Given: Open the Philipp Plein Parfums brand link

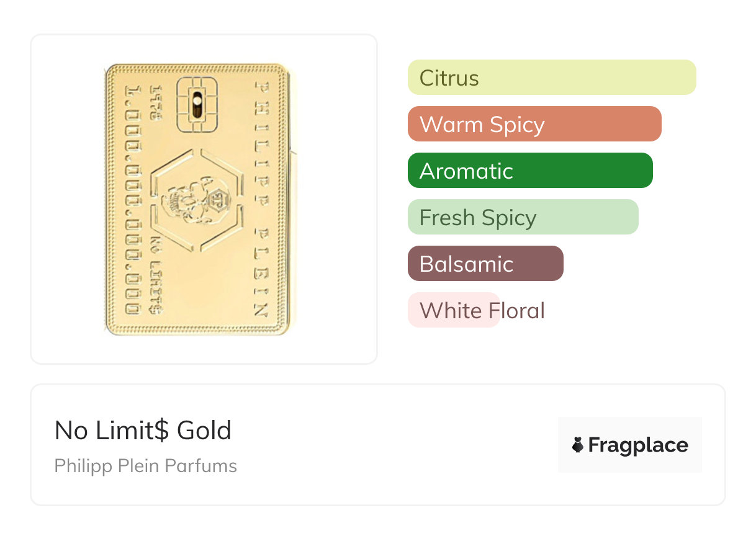Looking at the screenshot, I should click(x=146, y=466).
